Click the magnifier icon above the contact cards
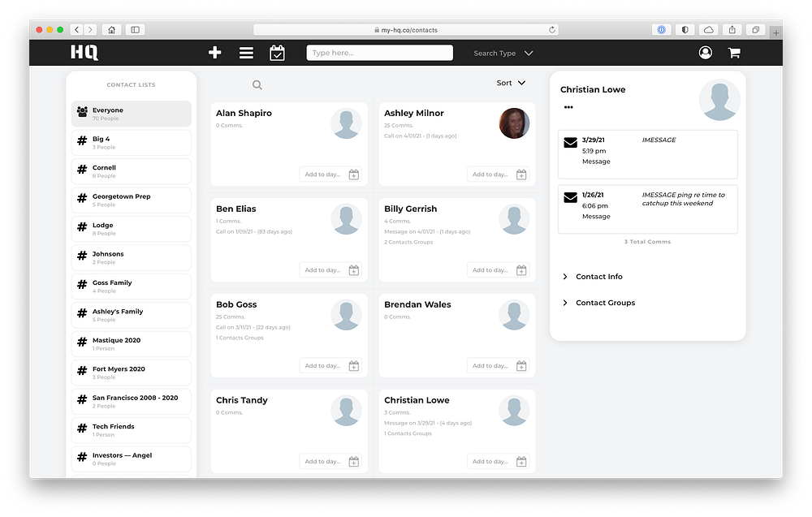Viewport: 812px width, 517px height. pos(257,84)
